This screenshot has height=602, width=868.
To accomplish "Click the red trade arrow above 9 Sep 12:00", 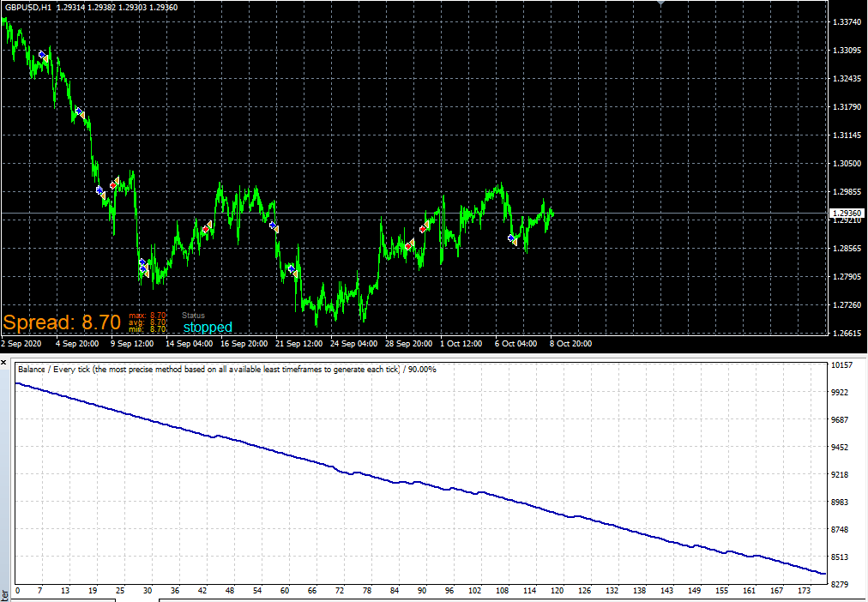I will click(x=113, y=185).
